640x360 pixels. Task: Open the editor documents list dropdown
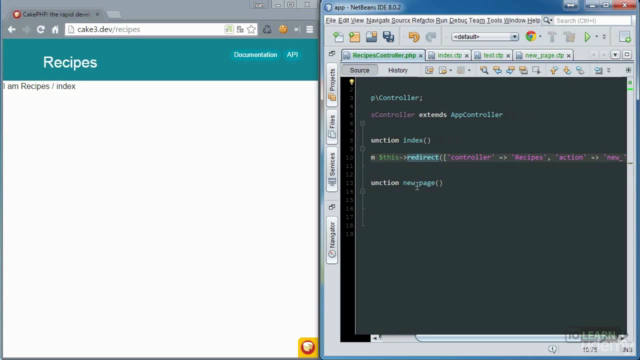coord(615,55)
